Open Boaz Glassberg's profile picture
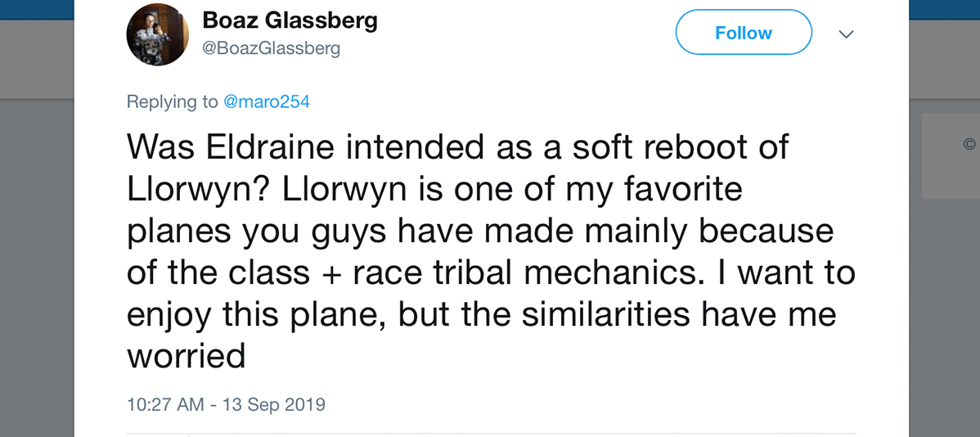Viewport: 980px width, 437px height. click(x=158, y=35)
